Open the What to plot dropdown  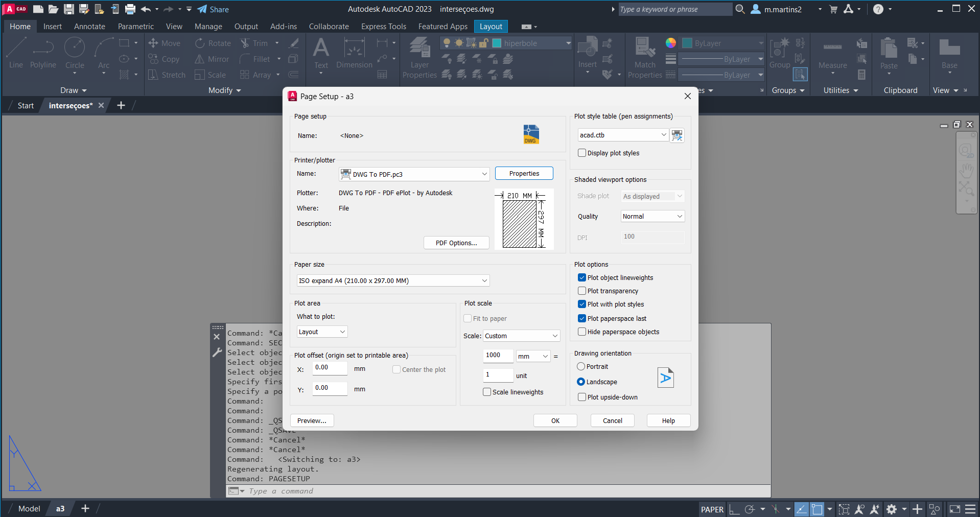pyautogui.click(x=322, y=332)
